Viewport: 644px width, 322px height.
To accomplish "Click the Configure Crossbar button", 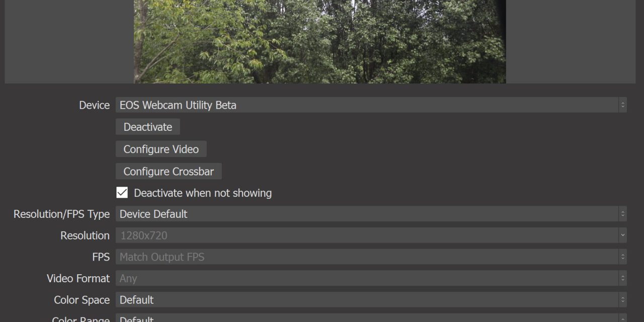I will 169,172.
